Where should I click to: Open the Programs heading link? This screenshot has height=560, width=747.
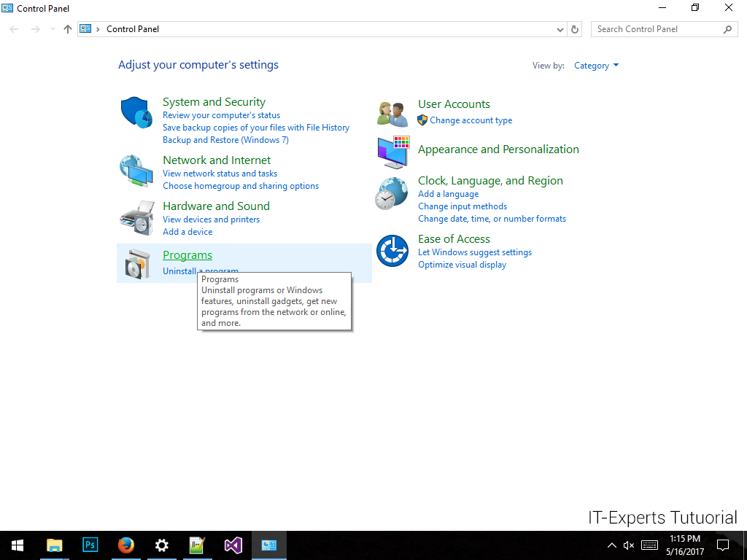(187, 255)
